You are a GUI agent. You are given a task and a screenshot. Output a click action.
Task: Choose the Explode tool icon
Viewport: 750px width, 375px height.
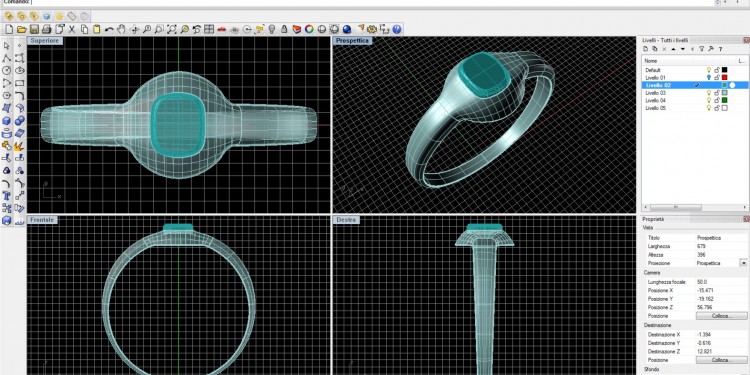(x=19, y=146)
